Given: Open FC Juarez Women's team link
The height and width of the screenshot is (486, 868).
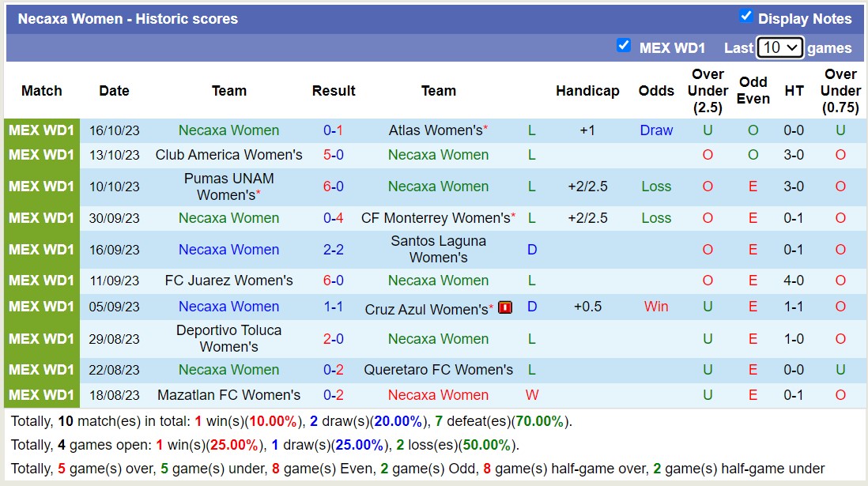Looking at the screenshot, I should pyautogui.click(x=229, y=281).
